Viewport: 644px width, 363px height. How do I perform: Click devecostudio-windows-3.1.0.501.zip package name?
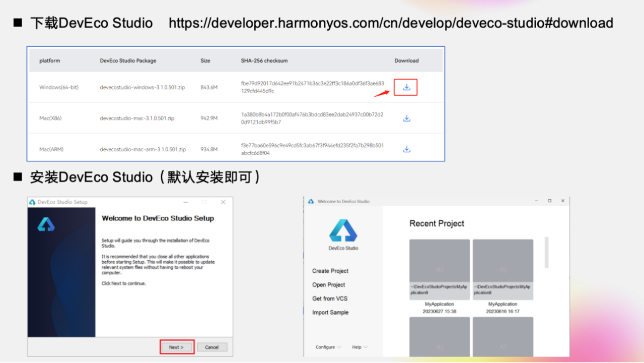[x=142, y=87]
